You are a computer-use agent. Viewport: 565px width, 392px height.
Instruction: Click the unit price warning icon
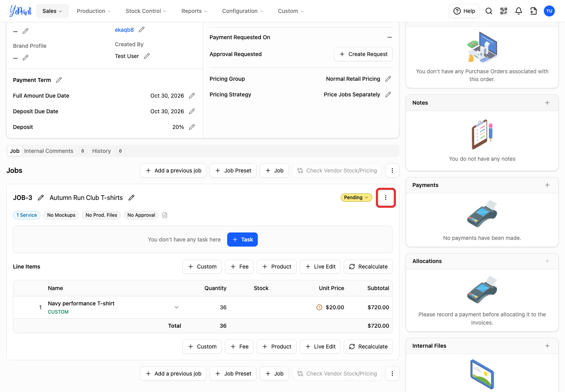[319, 307]
